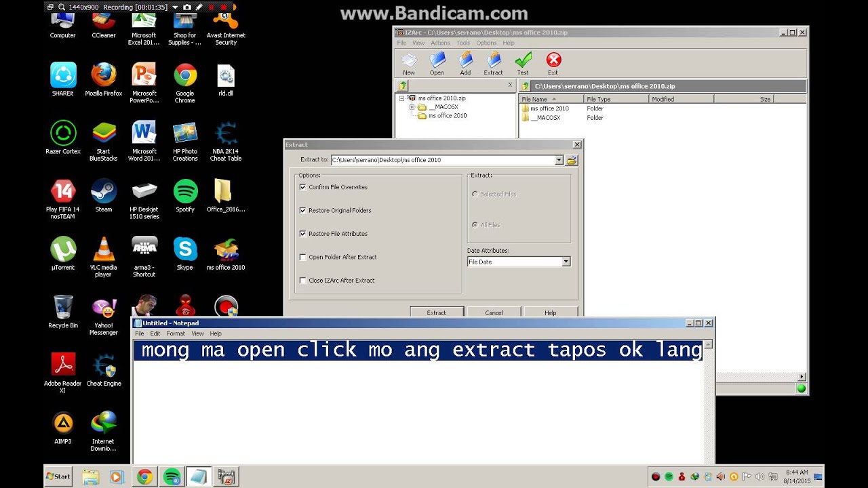The width and height of the screenshot is (868, 488).
Task: Toggle Restore File Attributes checkbox
Action: click(x=303, y=233)
